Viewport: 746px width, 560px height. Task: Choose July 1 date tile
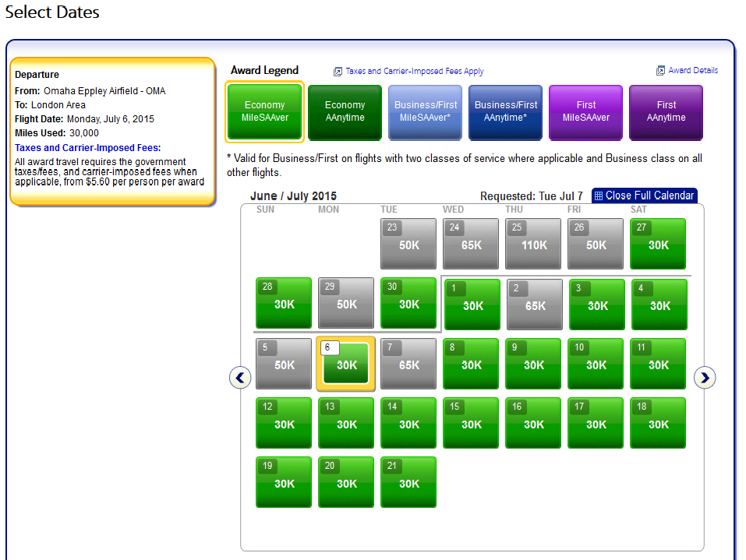pyautogui.click(x=472, y=305)
